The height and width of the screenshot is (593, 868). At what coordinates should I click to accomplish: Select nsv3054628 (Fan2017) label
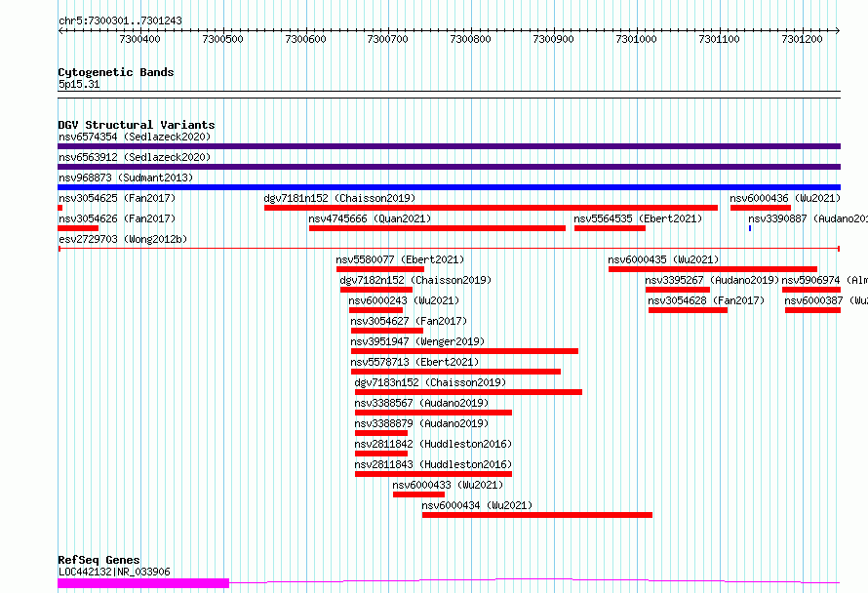[706, 300]
